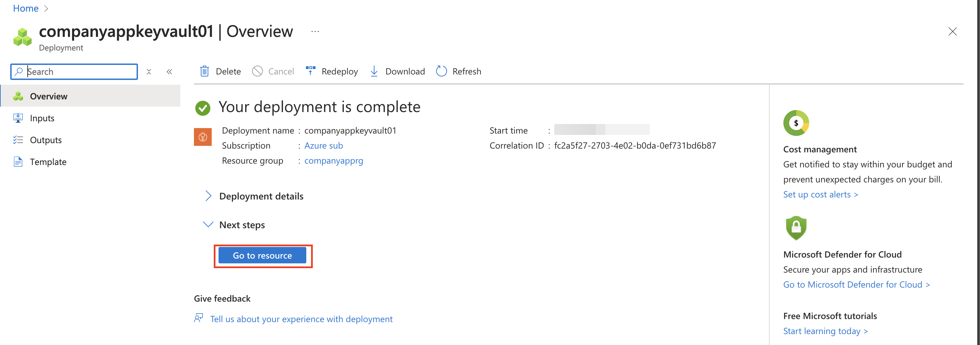This screenshot has width=980, height=345.
Task: Click the Defender for Cloud shield icon
Action: 796,228
